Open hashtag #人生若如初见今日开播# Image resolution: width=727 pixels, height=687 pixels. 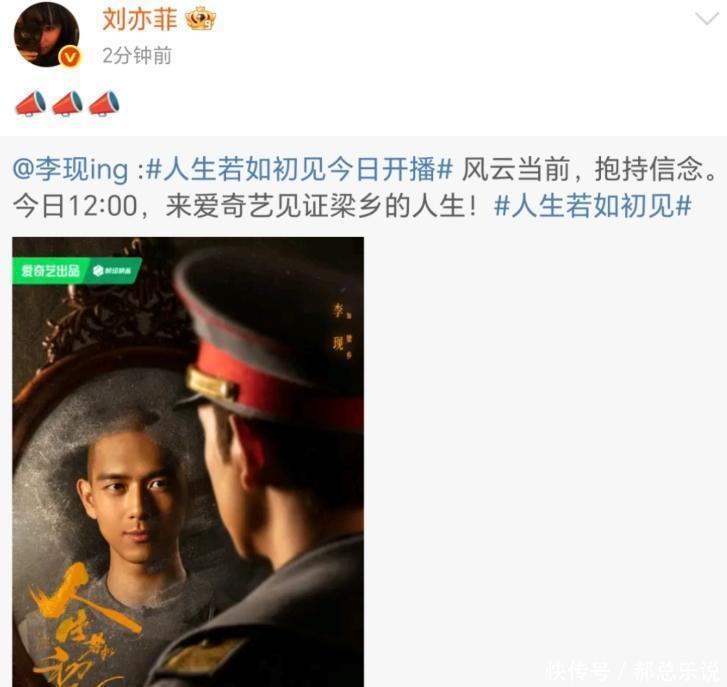click(x=300, y=169)
